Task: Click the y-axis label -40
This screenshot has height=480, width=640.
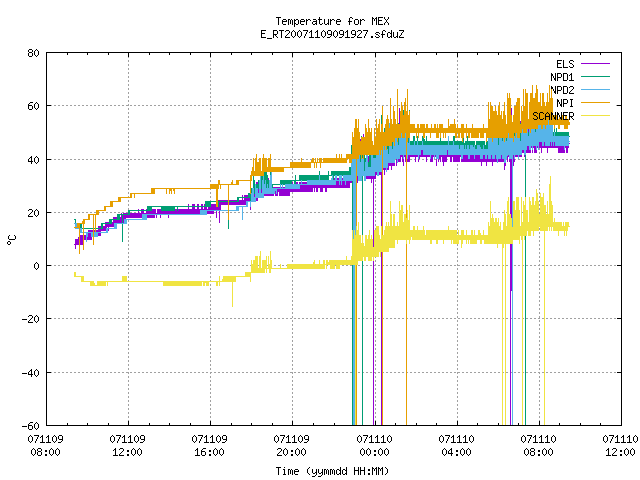Action: click(x=31, y=373)
